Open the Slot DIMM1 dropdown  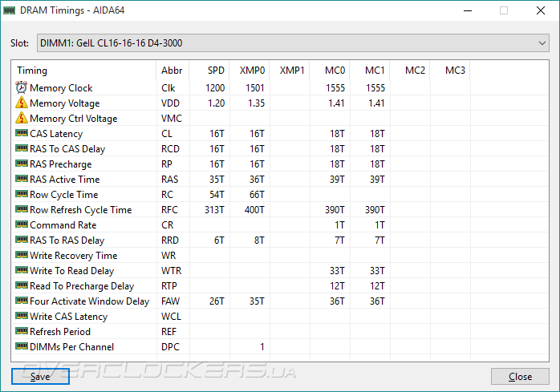pos(293,43)
